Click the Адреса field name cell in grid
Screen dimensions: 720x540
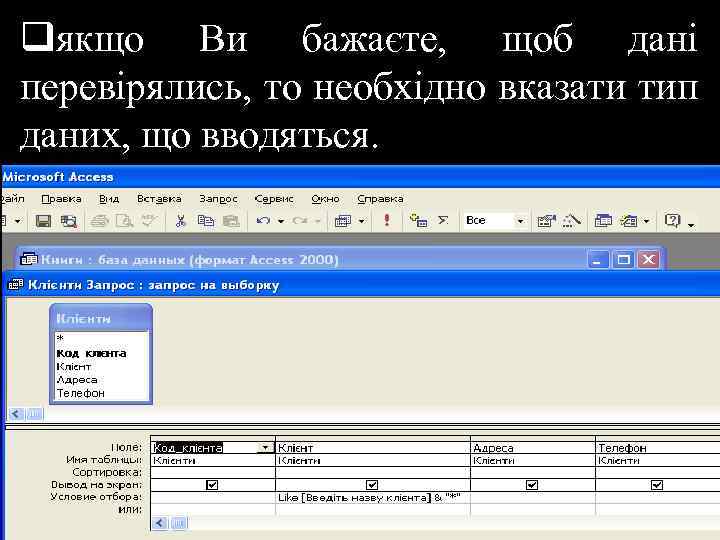533,448
